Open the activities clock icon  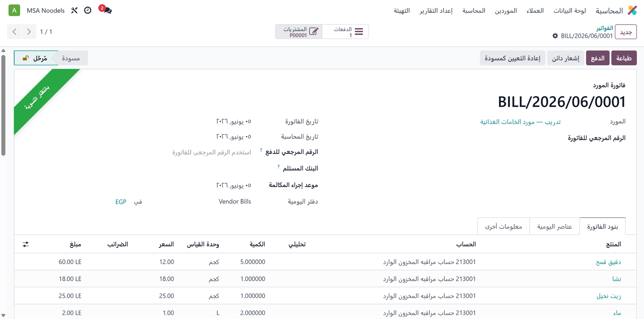coord(88,10)
